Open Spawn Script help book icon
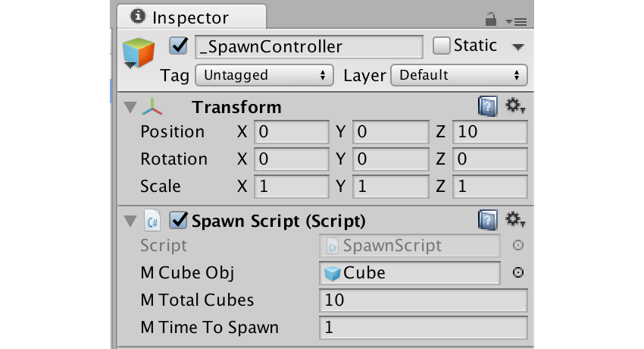Image resolution: width=644 pixels, height=349 pixels. 487,220
